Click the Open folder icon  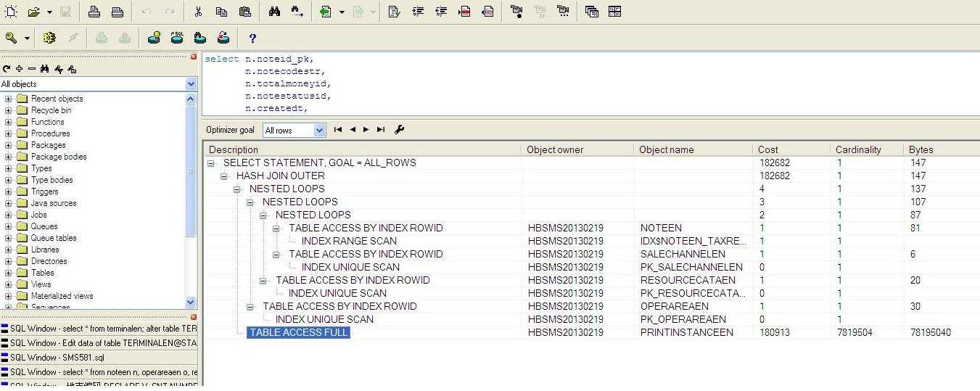click(x=34, y=12)
